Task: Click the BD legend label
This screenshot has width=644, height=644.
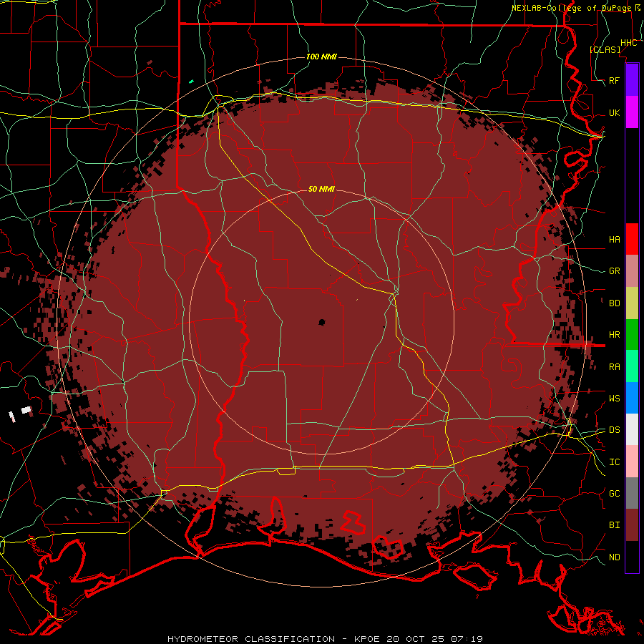Action: click(x=615, y=303)
